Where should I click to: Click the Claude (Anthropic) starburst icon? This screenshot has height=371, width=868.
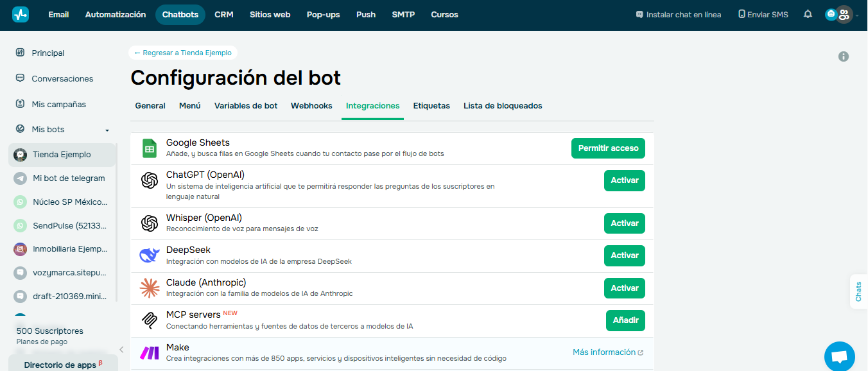(150, 288)
